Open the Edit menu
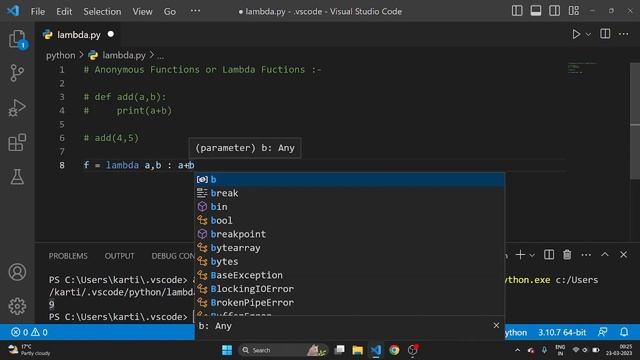 64,11
